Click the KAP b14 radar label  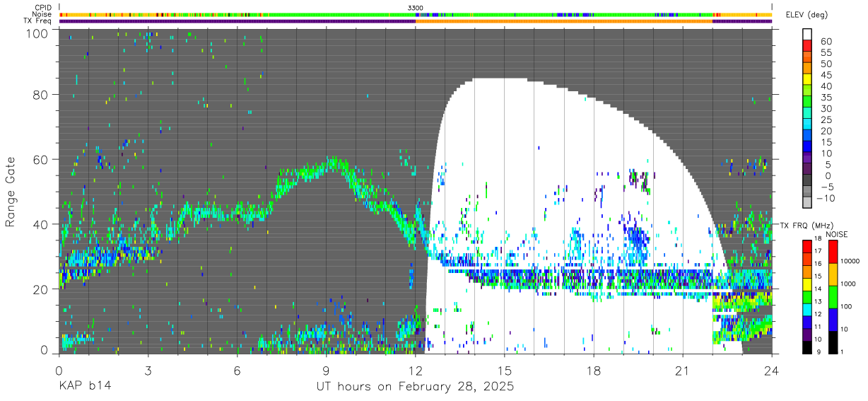[x=84, y=387]
